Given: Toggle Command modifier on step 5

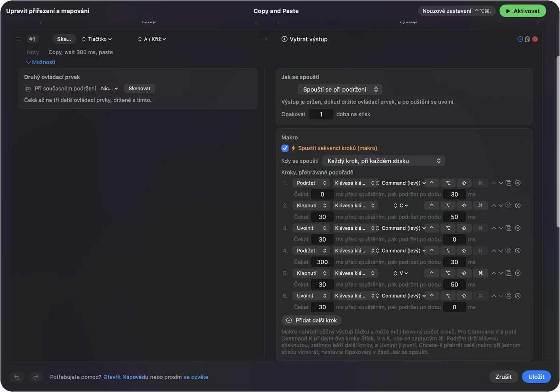Looking at the screenshot, I should click(x=480, y=273).
